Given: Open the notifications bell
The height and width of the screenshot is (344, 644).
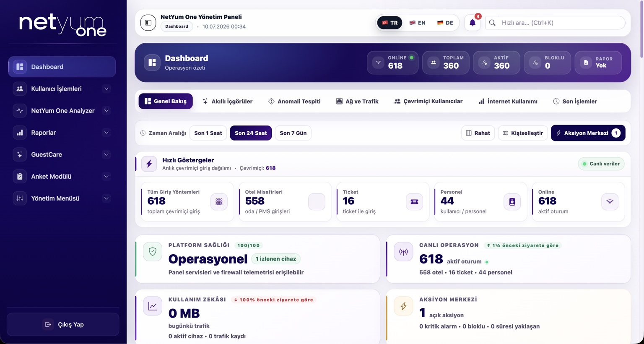Looking at the screenshot, I should point(473,23).
